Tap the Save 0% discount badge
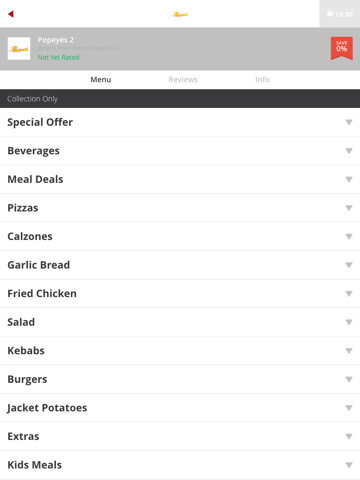The image size is (360, 480). (x=342, y=48)
